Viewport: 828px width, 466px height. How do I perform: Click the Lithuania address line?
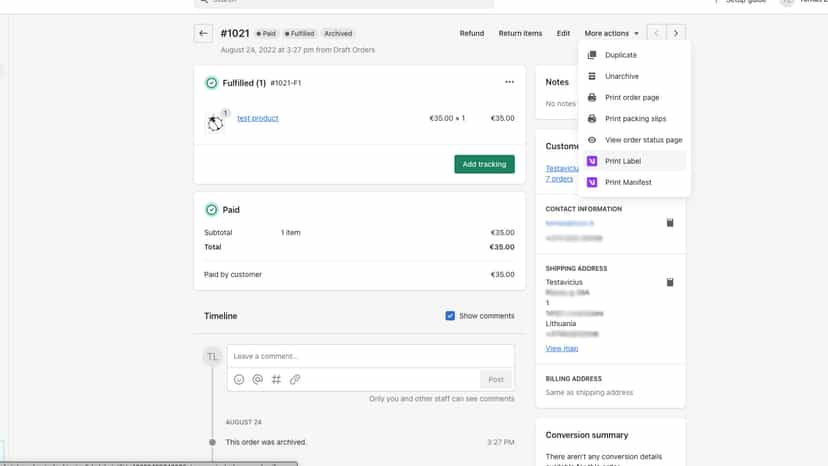561,323
